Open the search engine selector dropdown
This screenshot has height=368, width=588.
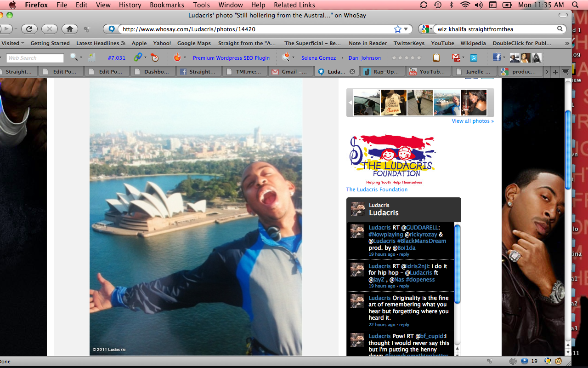pyautogui.click(x=426, y=29)
